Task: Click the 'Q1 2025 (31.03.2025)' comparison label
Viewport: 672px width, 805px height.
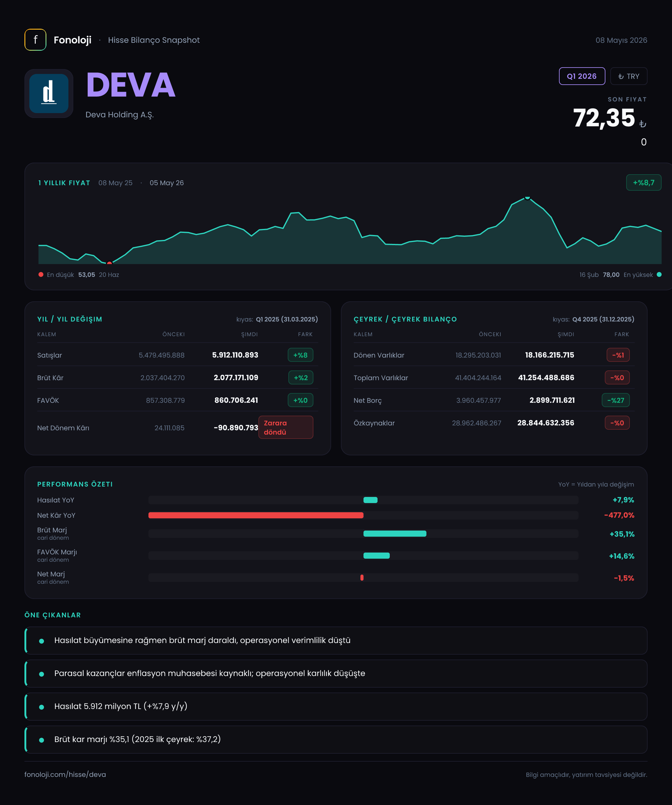Action: [287, 319]
